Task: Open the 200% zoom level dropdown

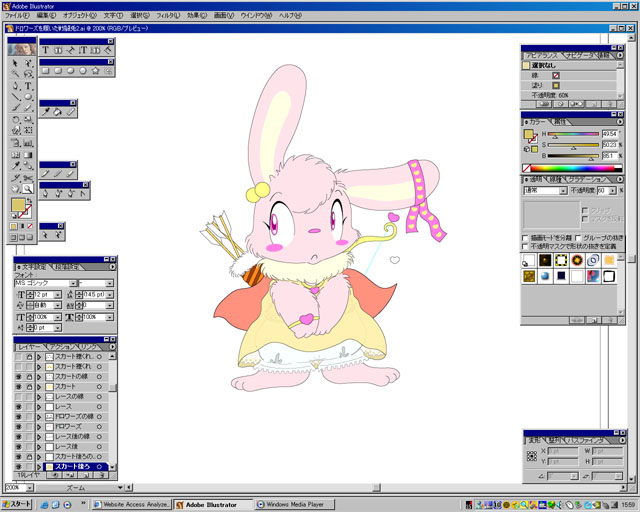Action: [x=29, y=488]
